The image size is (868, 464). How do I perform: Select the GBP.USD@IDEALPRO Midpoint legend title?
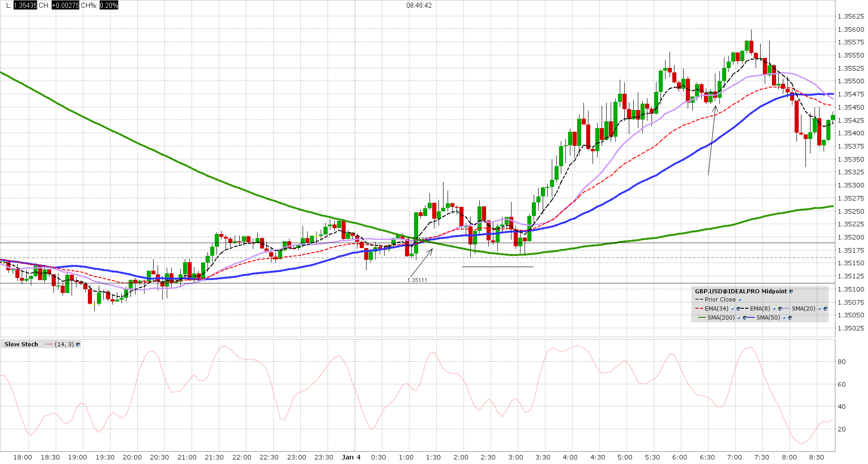coord(741,292)
